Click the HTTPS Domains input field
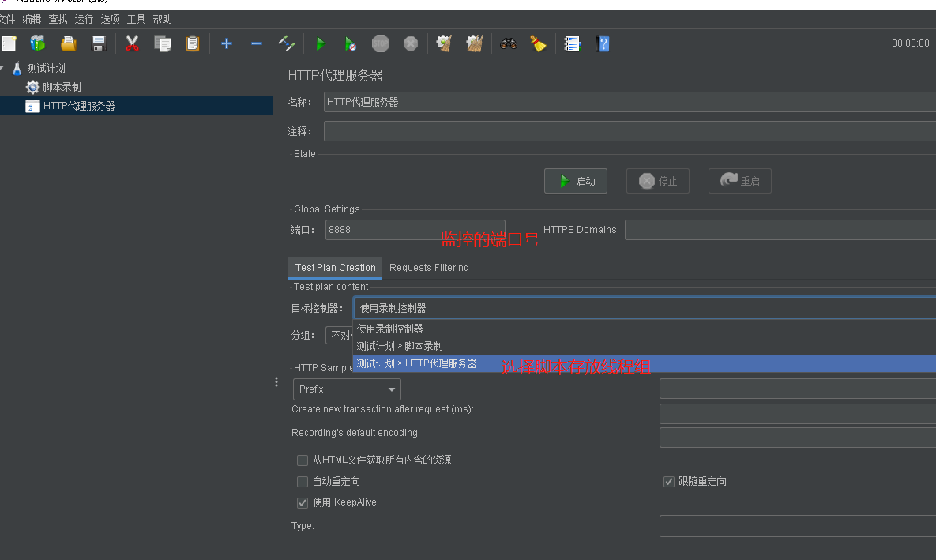This screenshot has width=936, height=560. tap(780, 230)
